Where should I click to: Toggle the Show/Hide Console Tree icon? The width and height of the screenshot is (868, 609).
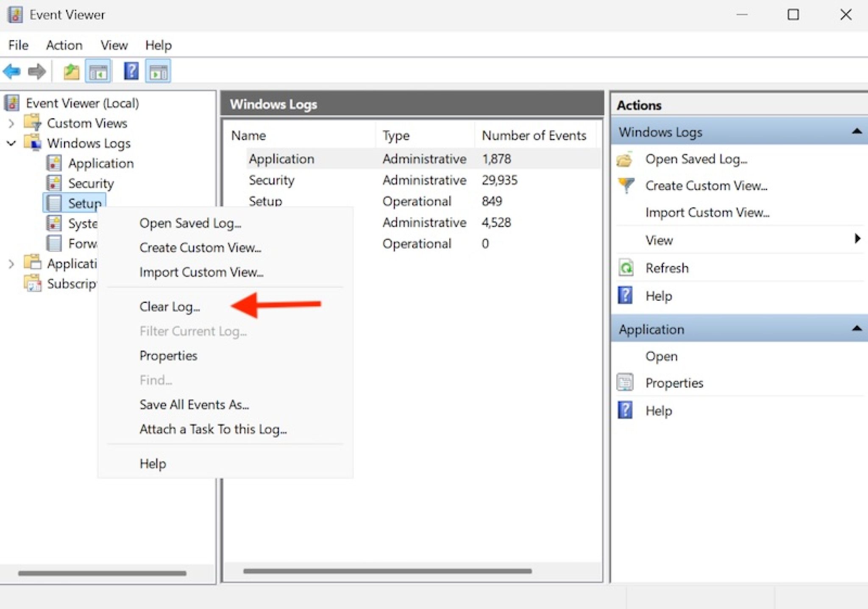pyautogui.click(x=98, y=71)
